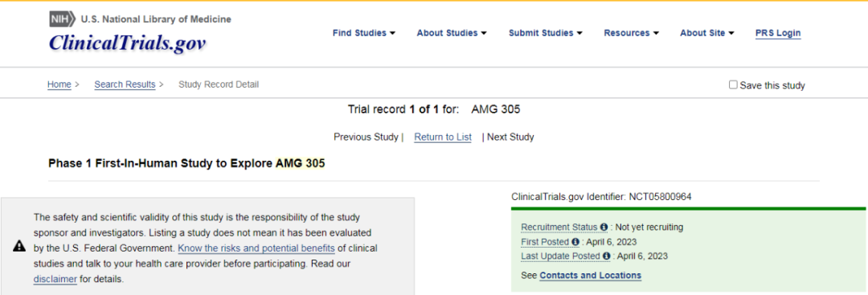
Task: Open the PRS Login link
Action: tap(778, 33)
